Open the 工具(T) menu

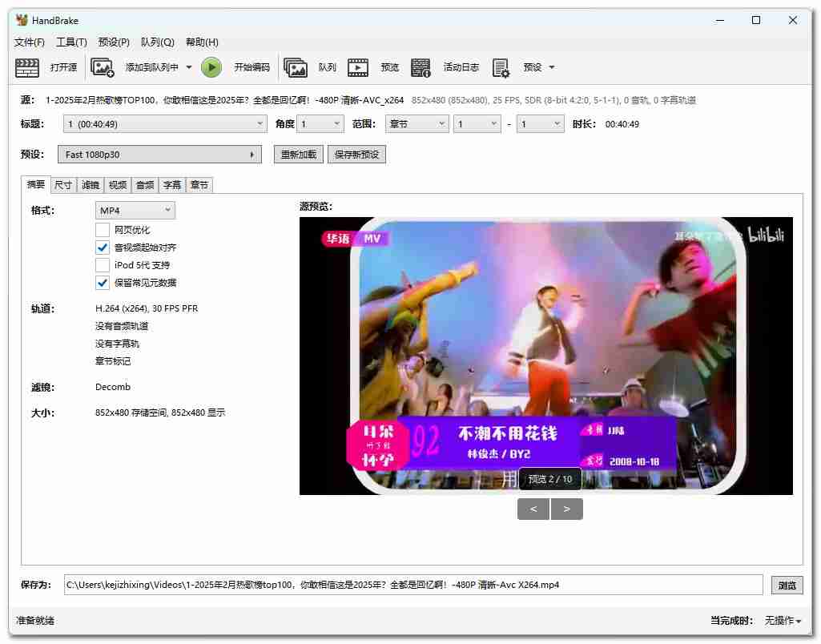coord(71,42)
